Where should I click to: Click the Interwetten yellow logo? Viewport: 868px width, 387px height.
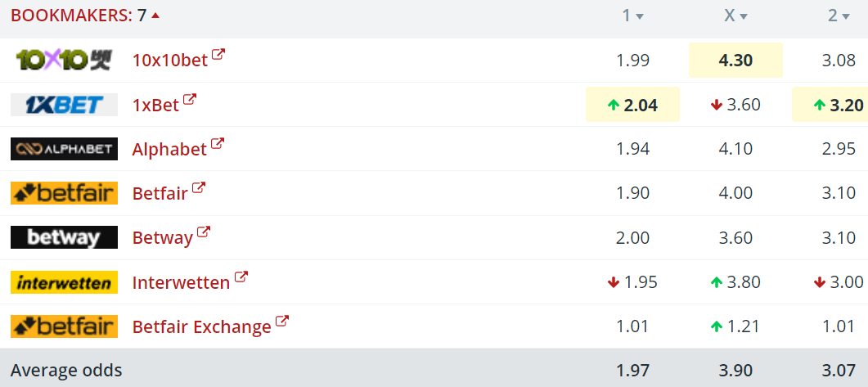coord(64,282)
